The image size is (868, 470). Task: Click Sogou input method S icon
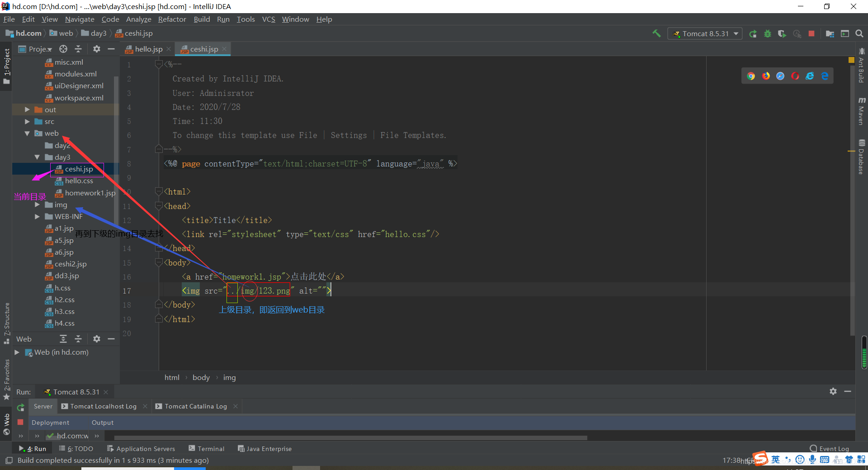[760, 458]
